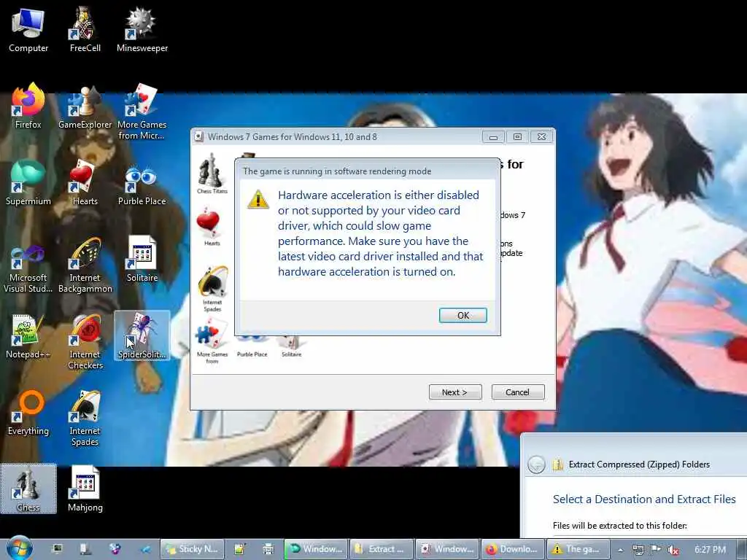The height and width of the screenshot is (560, 747).
Task: Click Chess Titans icon in installer window
Action: (x=212, y=174)
